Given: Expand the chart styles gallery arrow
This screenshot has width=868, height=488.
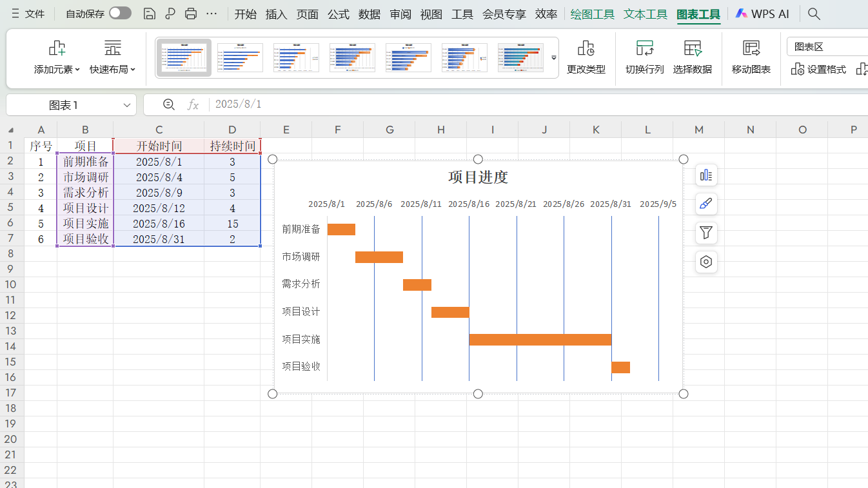Looking at the screenshot, I should coord(553,57).
